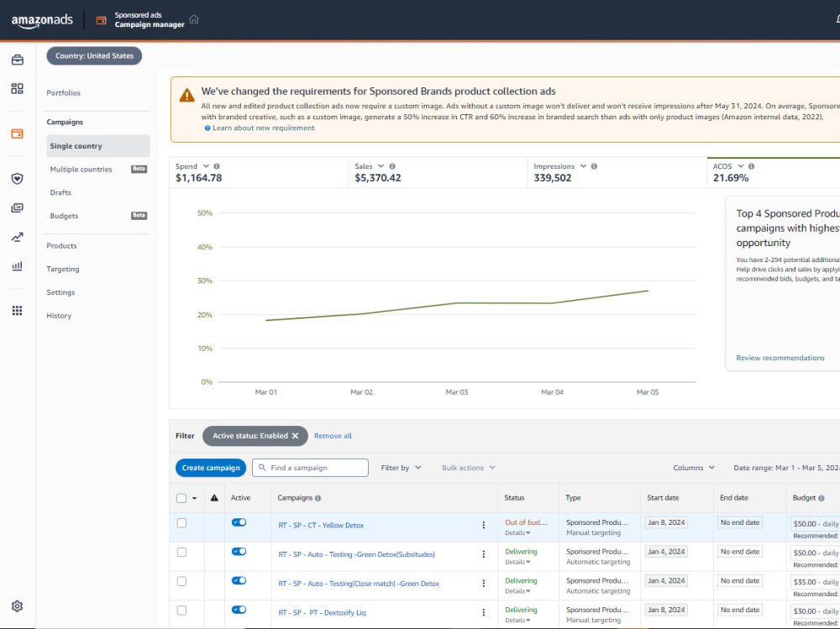Viewport: 840px width, 629px height.
Task: Click info icon beside Campaigns column header
Action: coord(318,498)
